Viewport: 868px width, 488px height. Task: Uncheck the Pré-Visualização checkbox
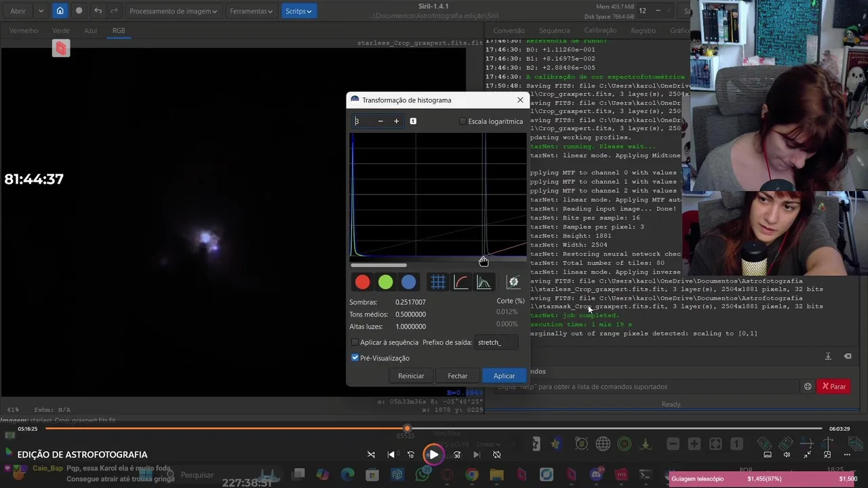coord(355,358)
